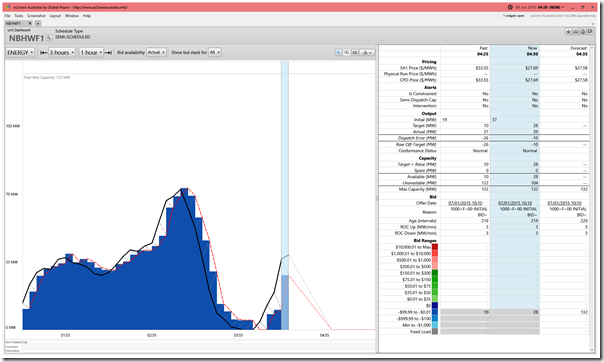This screenshot has height=362, width=604.
Task: Open the Bid availability Actual dropdown
Action: [156, 52]
